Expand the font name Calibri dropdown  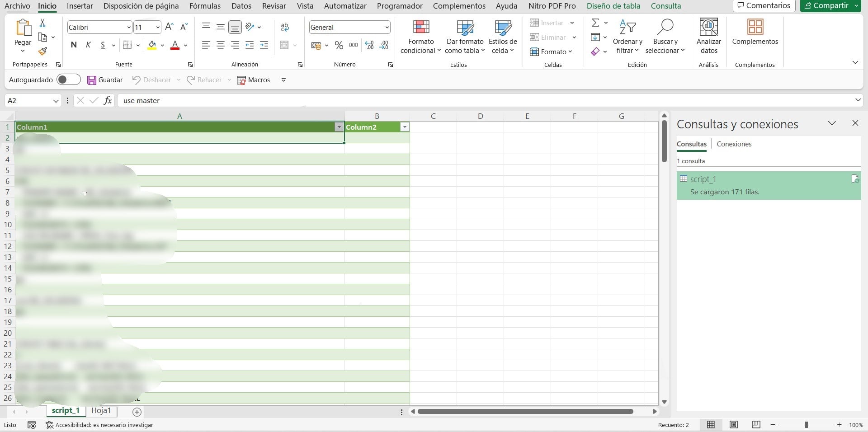(128, 28)
